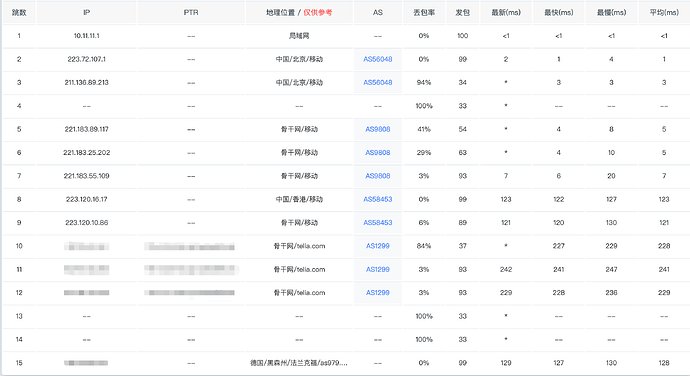Image resolution: width=690 pixels, height=376 pixels.
Task: Click 德国/黑森州/法兰克福 location in hop 15
Action: (x=299, y=363)
